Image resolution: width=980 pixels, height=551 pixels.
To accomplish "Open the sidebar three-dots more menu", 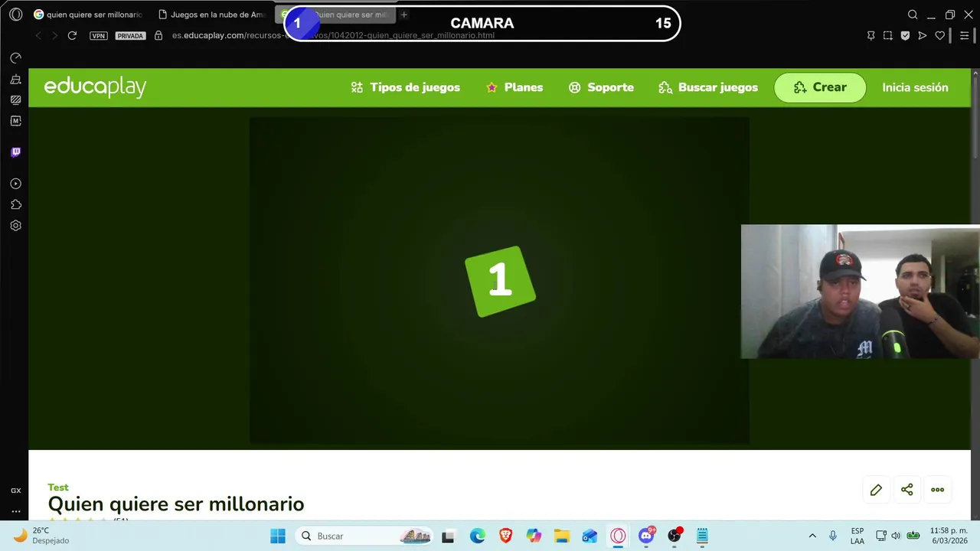I will point(15,511).
